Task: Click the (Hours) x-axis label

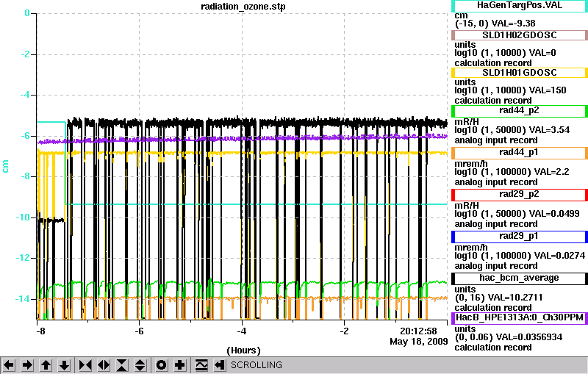Action: 243,350
